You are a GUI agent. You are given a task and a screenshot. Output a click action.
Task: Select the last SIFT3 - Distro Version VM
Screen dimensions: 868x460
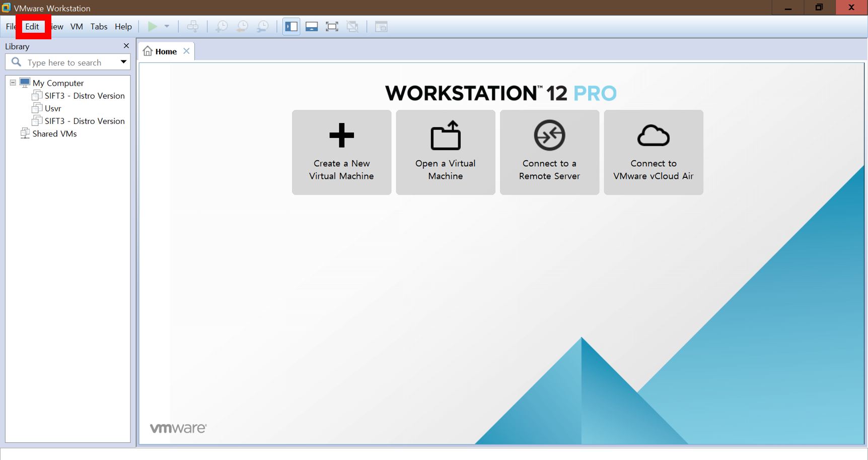[x=85, y=121]
